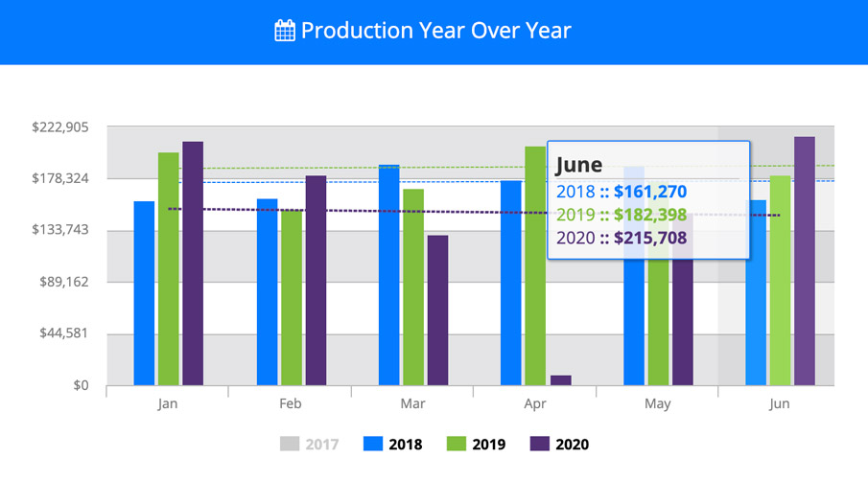Select the blue January 2018 bar
868x481 pixels.
point(144,293)
